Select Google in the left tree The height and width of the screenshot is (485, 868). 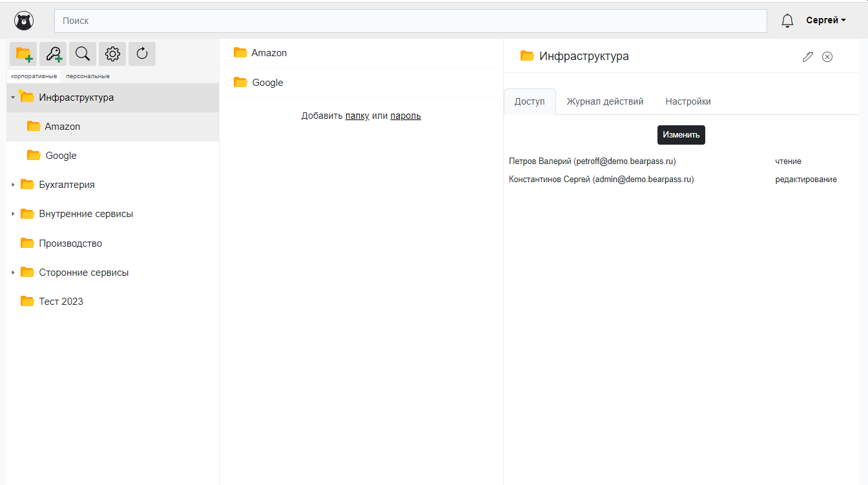113,156
